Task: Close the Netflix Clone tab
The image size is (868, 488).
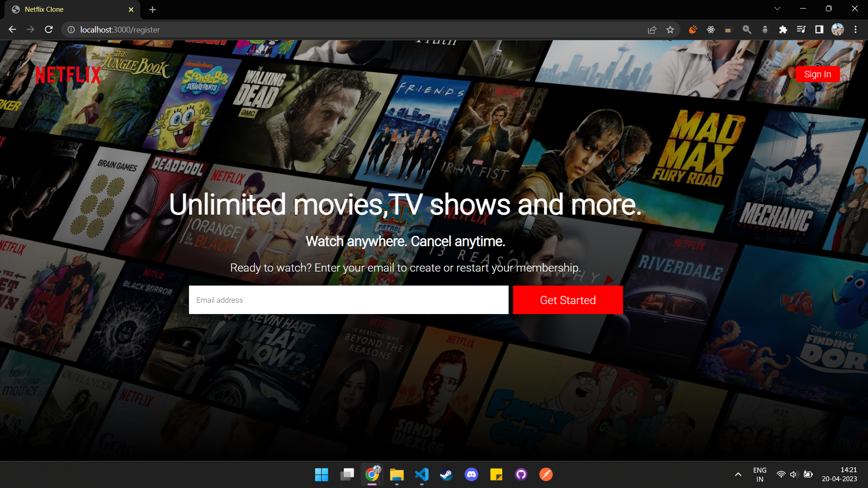Action: tap(131, 9)
